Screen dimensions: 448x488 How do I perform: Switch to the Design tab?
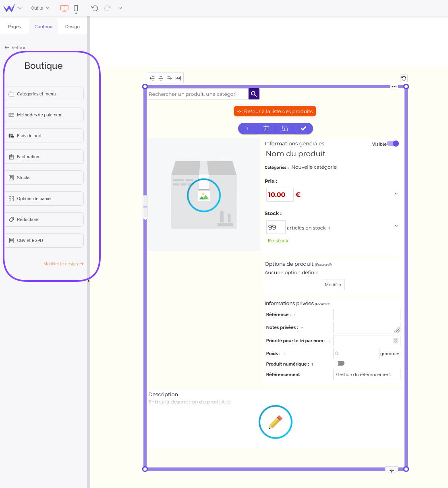tap(73, 27)
